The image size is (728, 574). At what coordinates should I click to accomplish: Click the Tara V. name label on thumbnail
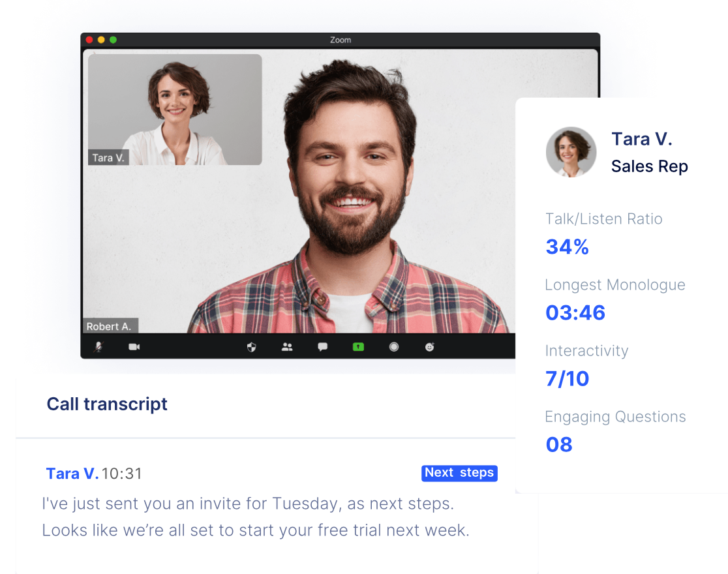108,158
